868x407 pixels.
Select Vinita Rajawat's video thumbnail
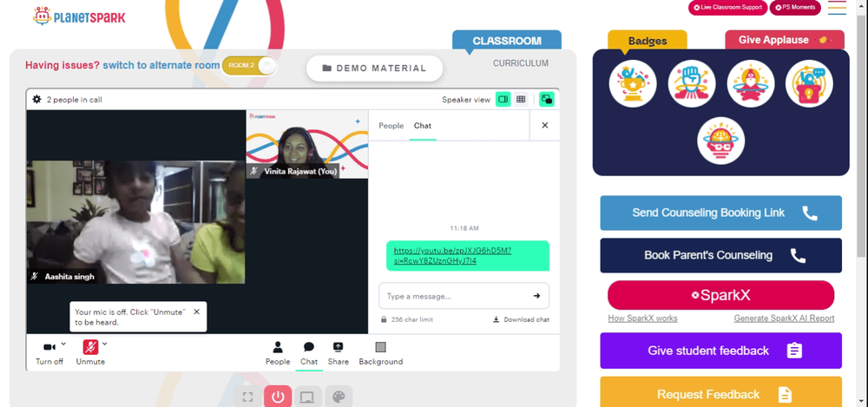(307, 144)
